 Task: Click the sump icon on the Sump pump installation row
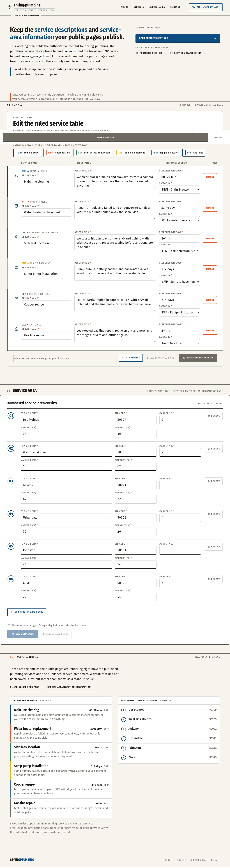click(x=16, y=268)
